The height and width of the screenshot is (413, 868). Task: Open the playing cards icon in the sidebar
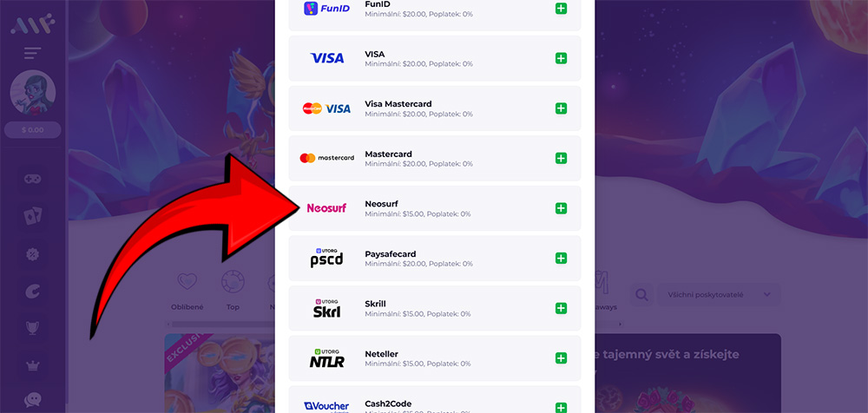(33, 216)
